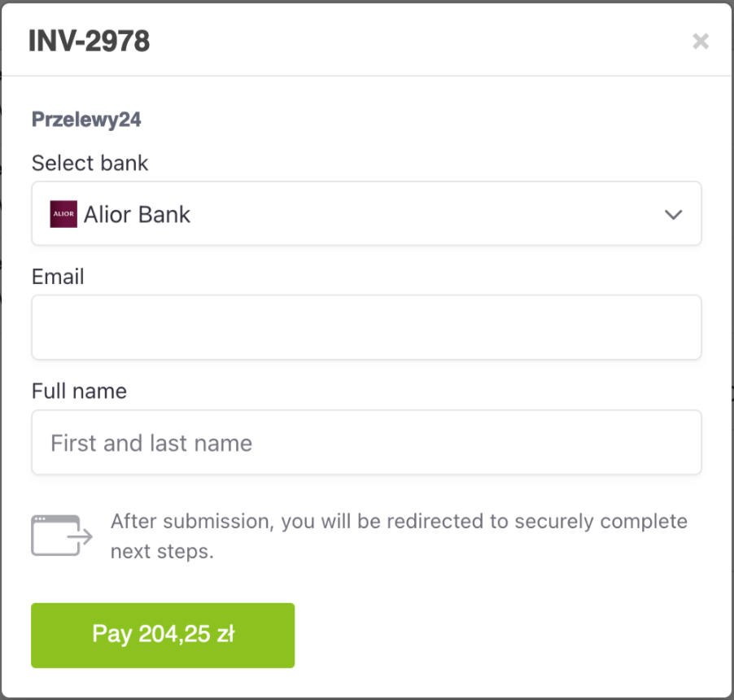The height and width of the screenshot is (700, 734).
Task: Submit payment with Pay 204,25 zł button
Action: pyautogui.click(x=163, y=636)
